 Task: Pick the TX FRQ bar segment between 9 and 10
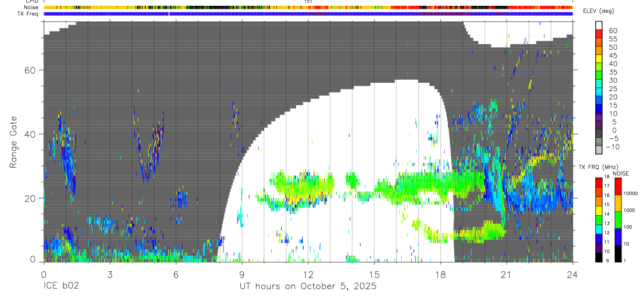coord(598,256)
